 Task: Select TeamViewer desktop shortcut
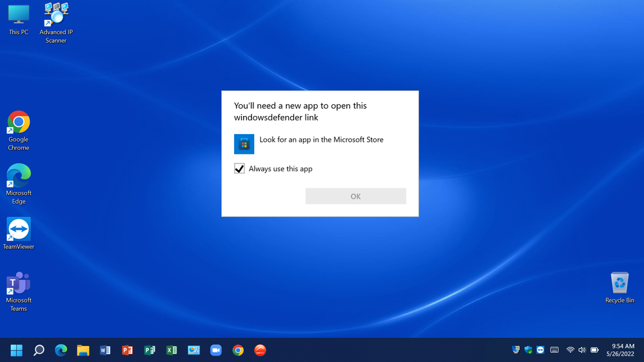tap(19, 234)
